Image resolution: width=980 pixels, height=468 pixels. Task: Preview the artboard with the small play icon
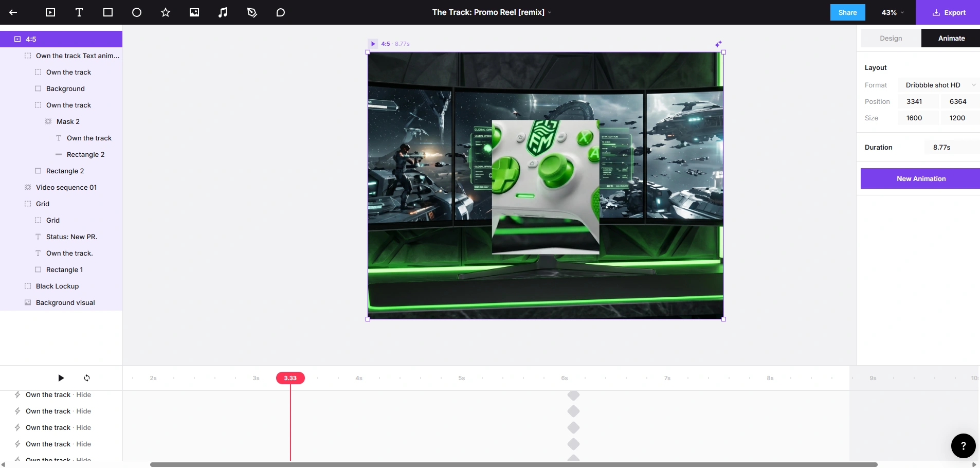coord(373,44)
